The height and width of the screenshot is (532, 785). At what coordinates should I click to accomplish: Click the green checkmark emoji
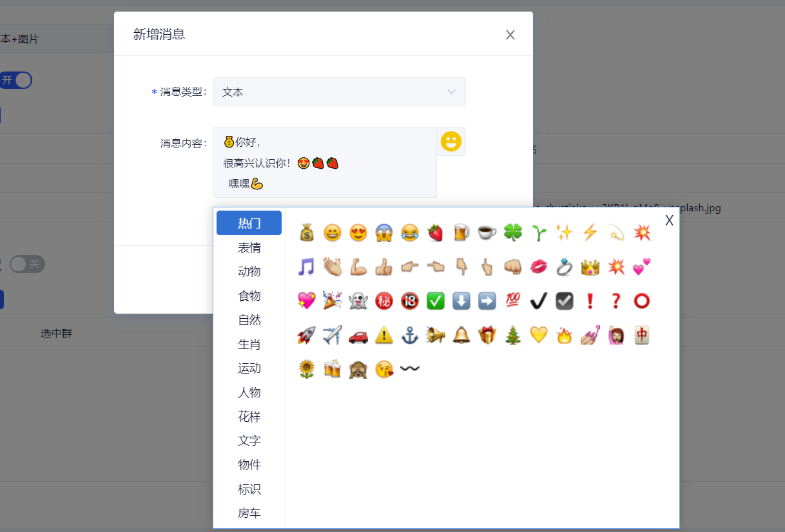click(x=435, y=301)
